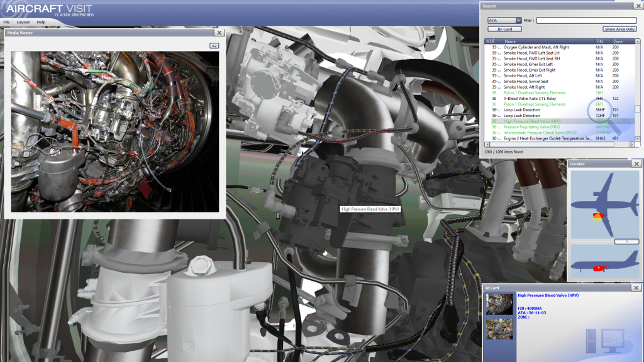644x362 pixels.
Task: Open the first engine thumbnail in Id Card
Action: click(x=499, y=304)
